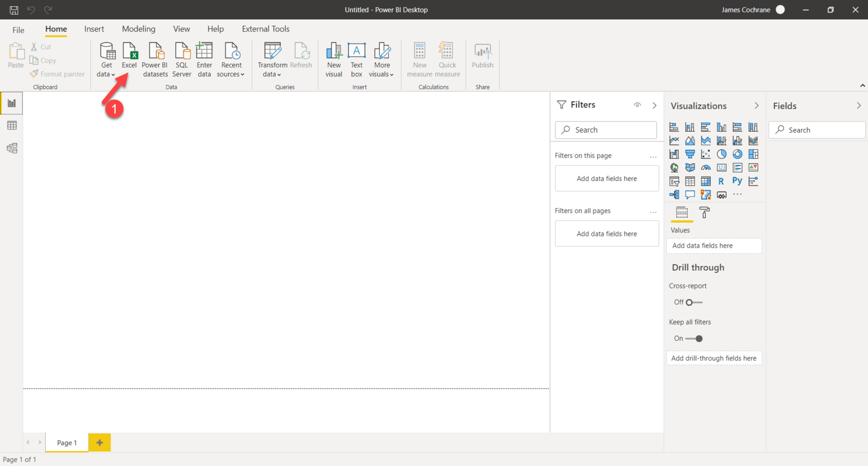Hide the Filters pane with the eye icon

coord(637,105)
